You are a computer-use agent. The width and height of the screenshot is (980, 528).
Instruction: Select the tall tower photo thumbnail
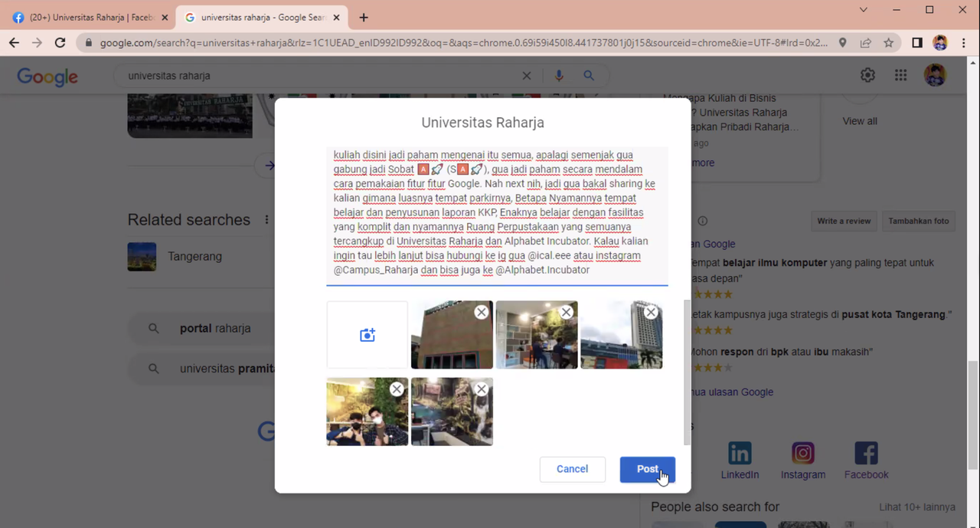pyautogui.click(x=621, y=335)
